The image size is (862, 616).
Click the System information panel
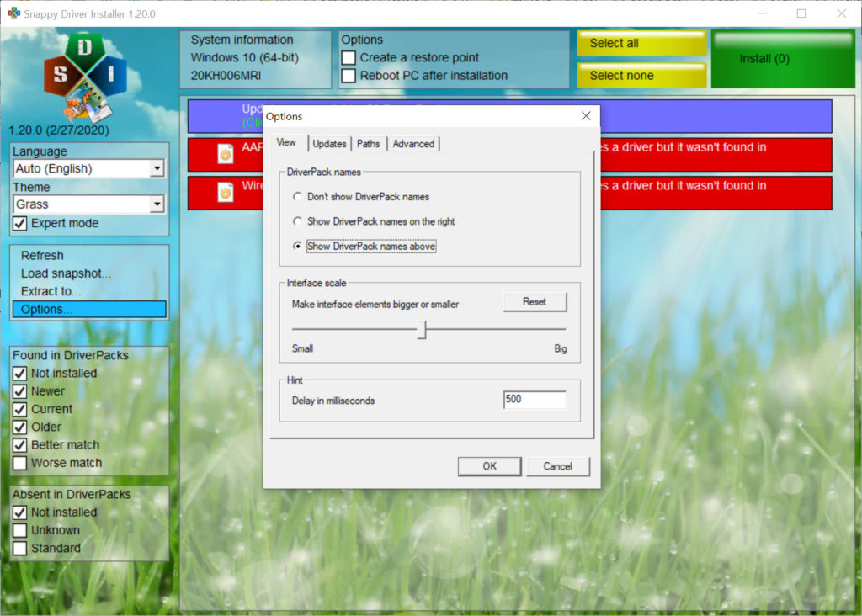coord(256,59)
